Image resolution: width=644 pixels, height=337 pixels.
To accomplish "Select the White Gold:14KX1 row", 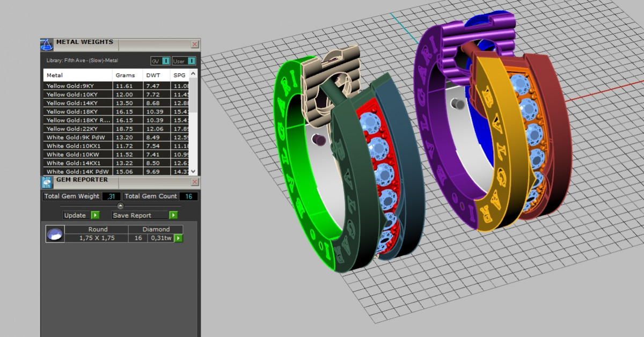I will (117, 163).
